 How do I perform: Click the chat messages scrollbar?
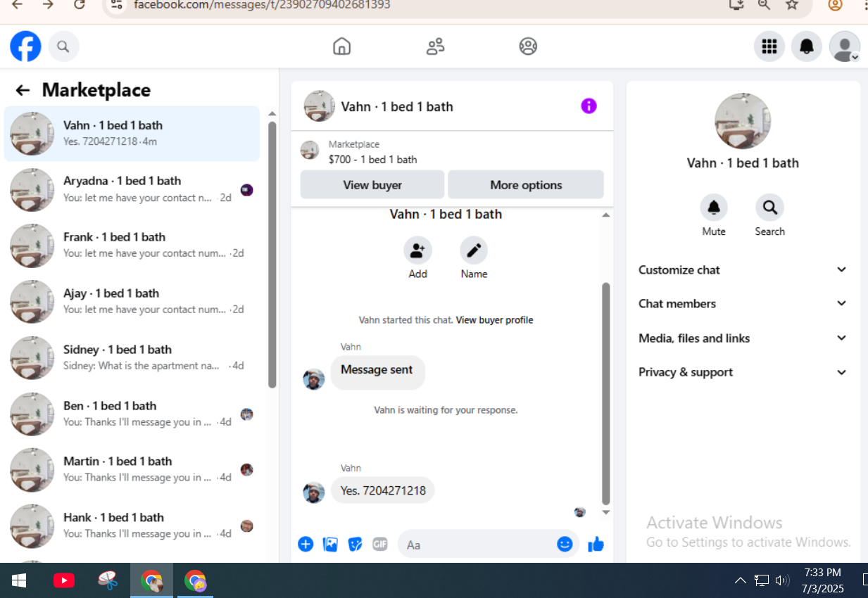click(x=605, y=394)
